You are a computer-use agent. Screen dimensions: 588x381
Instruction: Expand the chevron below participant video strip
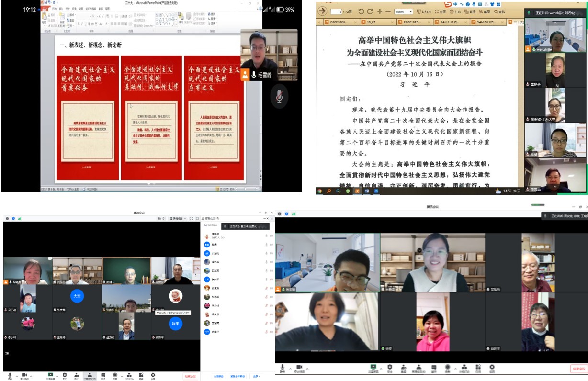pos(555,187)
